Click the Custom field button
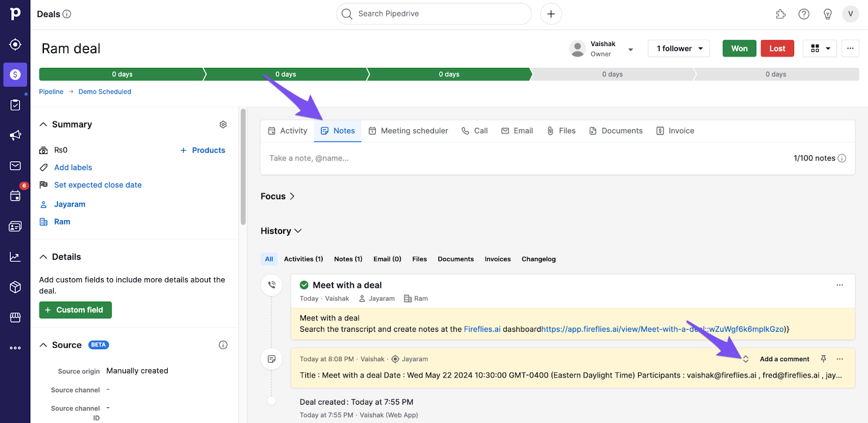The height and width of the screenshot is (423, 868). [75, 310]
